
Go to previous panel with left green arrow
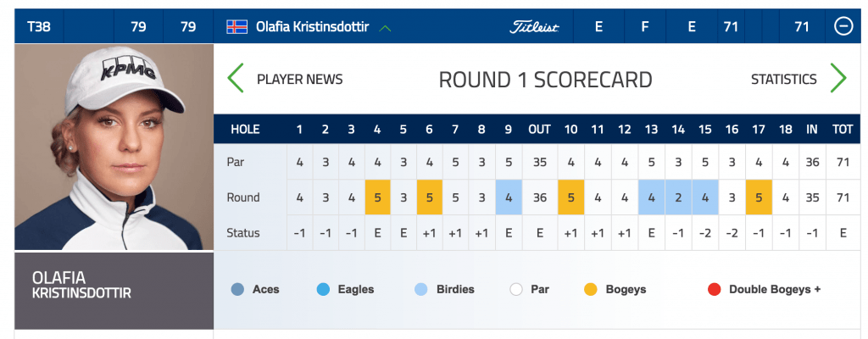coord(236,78)
